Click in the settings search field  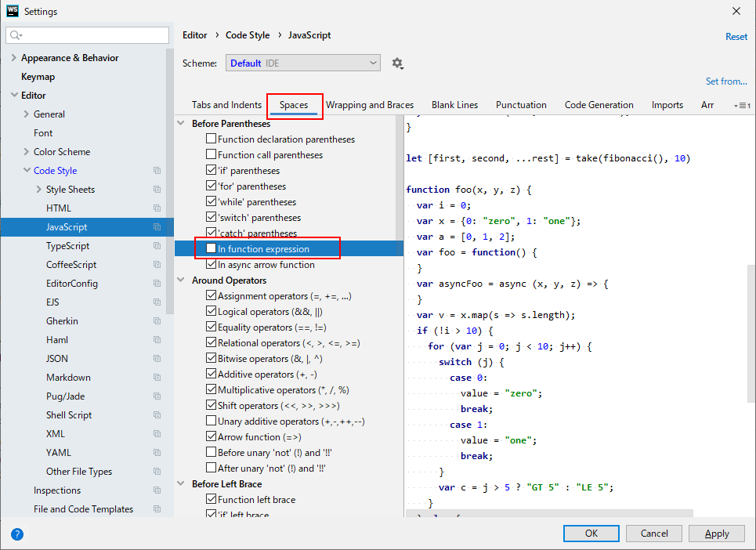[x=87, y=35]
